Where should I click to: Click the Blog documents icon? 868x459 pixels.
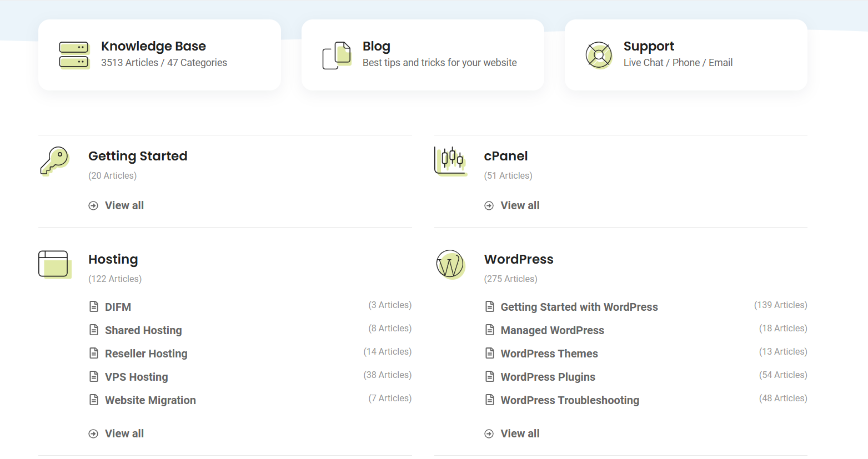point(337,55)
